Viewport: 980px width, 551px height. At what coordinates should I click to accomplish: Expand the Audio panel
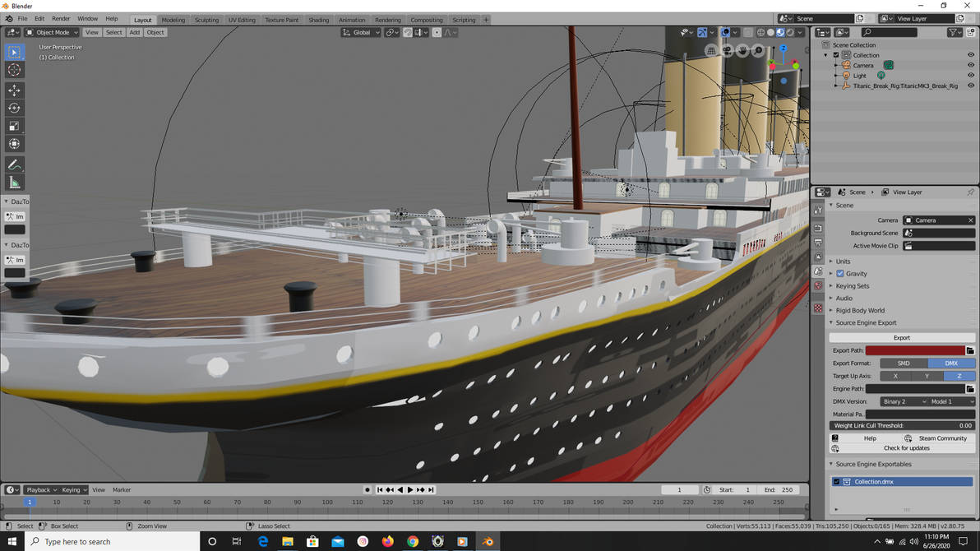pyautogui.click(x=844, y=299)
